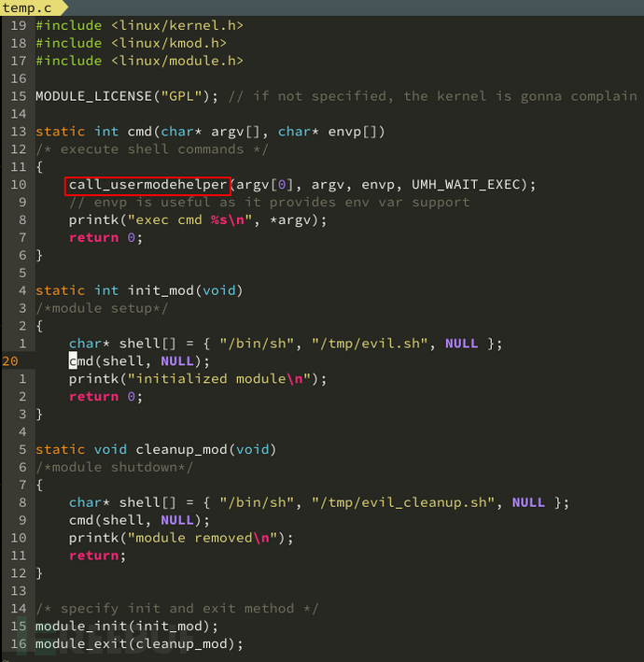Click the "/tmp/evil.sh" string literal
The width and height of the screenshot is (644, 662).
pos(370,345)
